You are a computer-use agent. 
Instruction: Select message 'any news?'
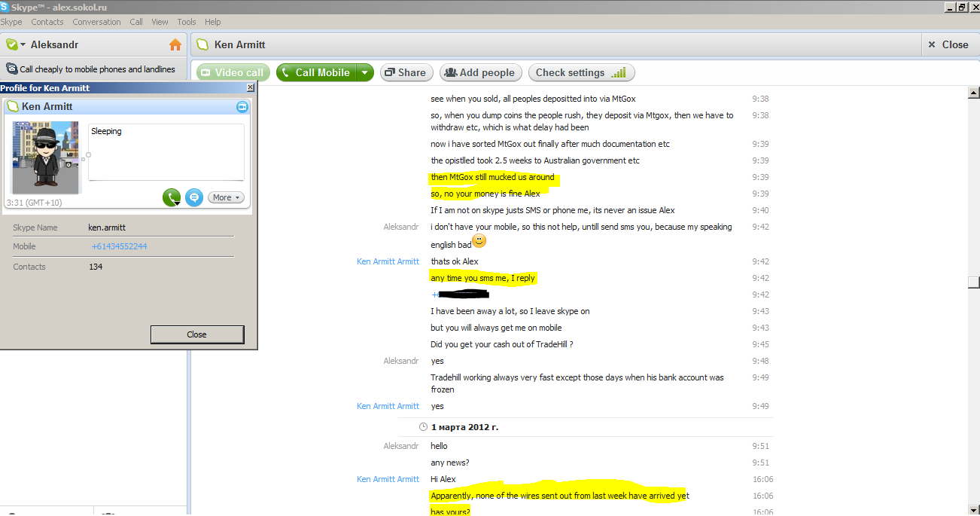pyautogui.click(x=450, y=463)
